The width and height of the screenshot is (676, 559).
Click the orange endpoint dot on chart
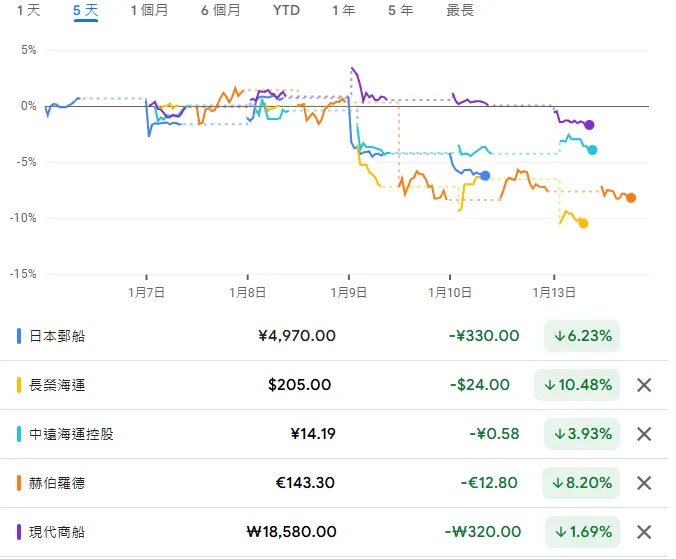[x=631, y=198]
